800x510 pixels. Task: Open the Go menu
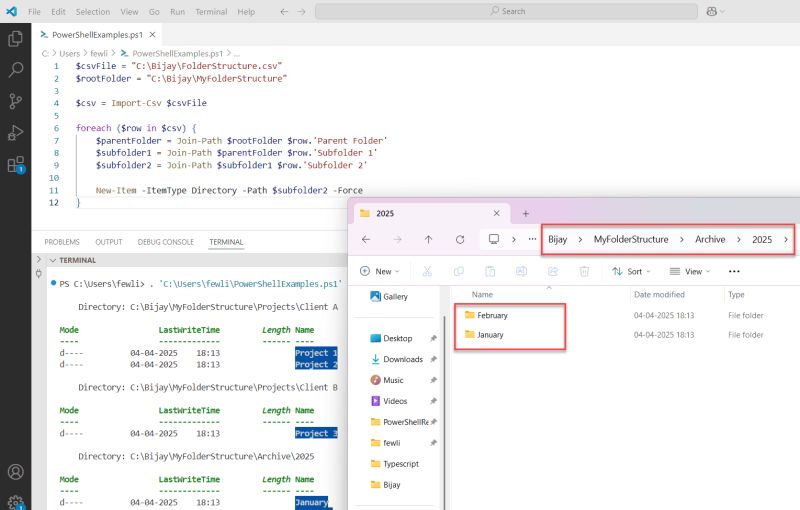(154, 11)
